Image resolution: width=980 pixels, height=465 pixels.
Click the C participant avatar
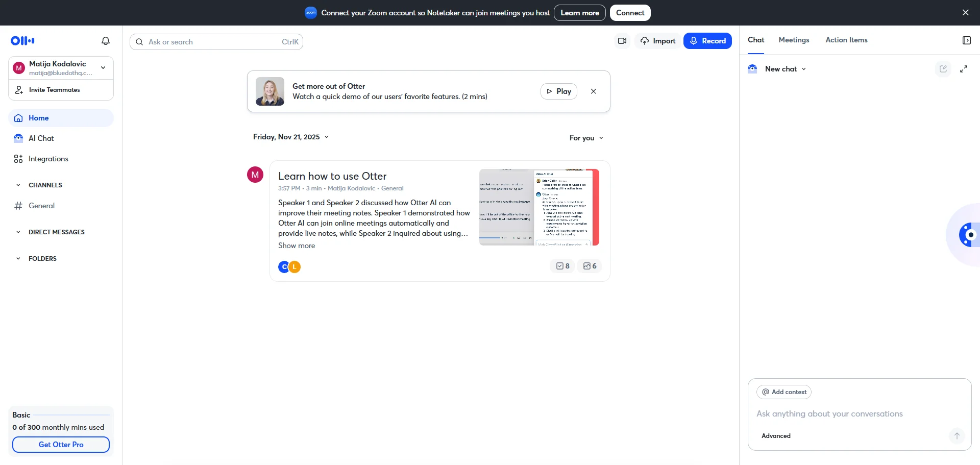tap(284, 267)
